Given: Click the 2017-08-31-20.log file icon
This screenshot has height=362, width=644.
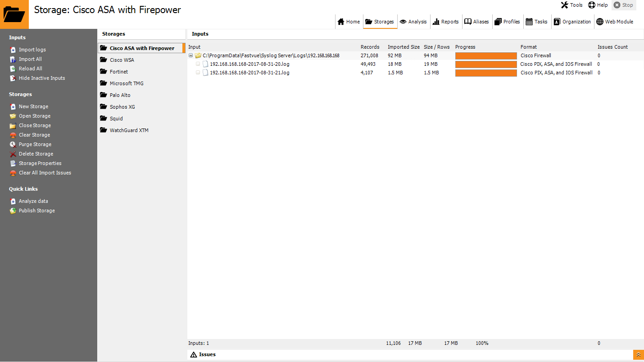Looking at the screenshot, I should point(205,64).
